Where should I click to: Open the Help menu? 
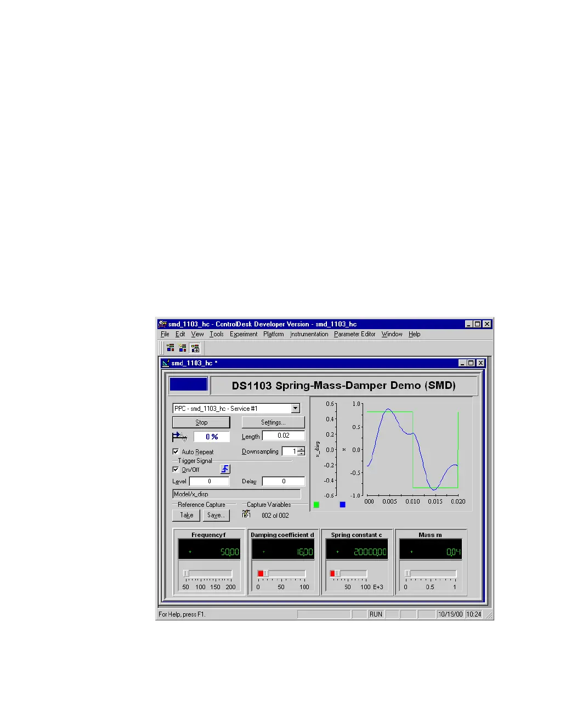(x=415, y=334)
